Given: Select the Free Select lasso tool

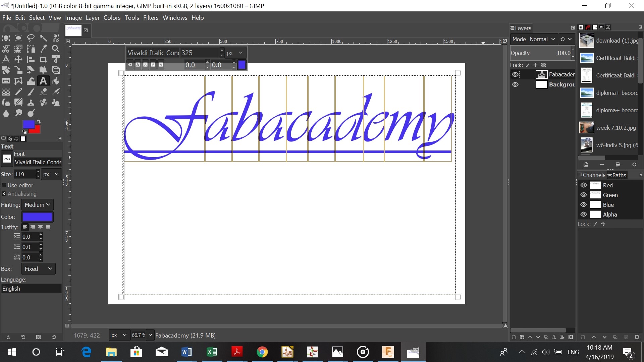Looking at the screenshot, I should click(31, 38).
